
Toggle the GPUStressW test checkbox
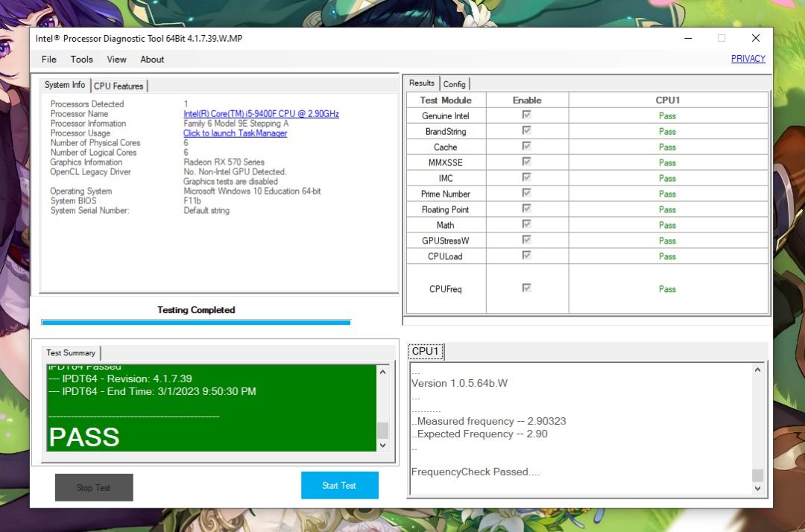point(526,240)
